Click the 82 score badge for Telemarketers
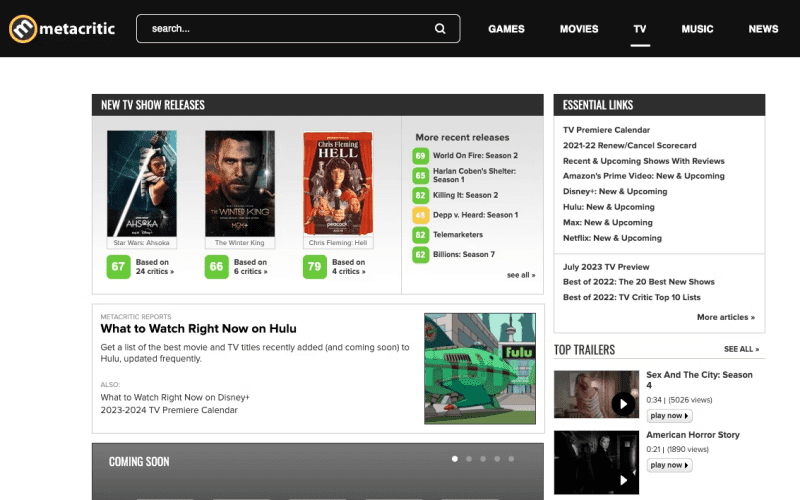This screenshot has width=800, height=500. tap(420, 235)
